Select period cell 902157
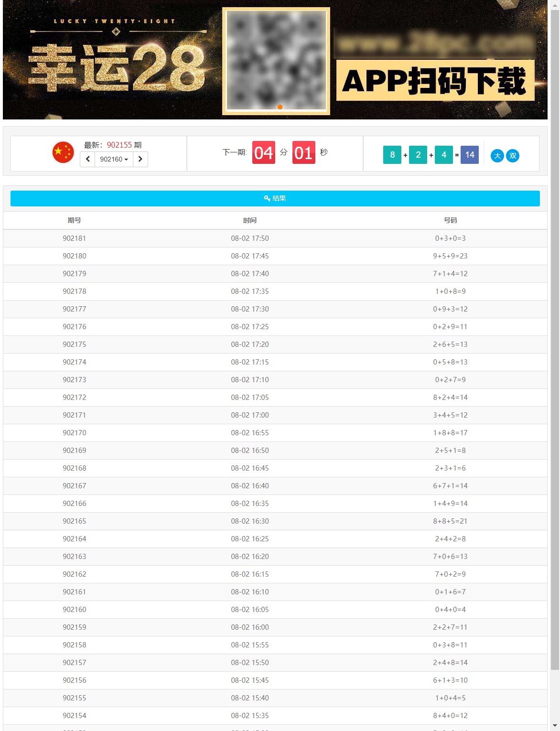The width and height of the screenshot is (560, 731). [x=75, y=663]
